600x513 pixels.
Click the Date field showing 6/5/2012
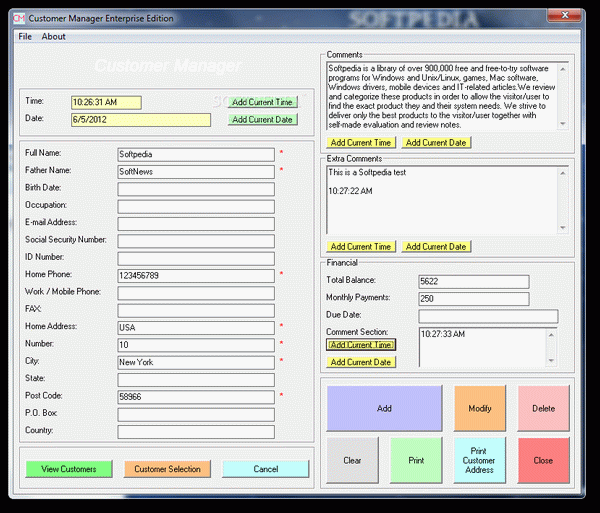(141, 120)
